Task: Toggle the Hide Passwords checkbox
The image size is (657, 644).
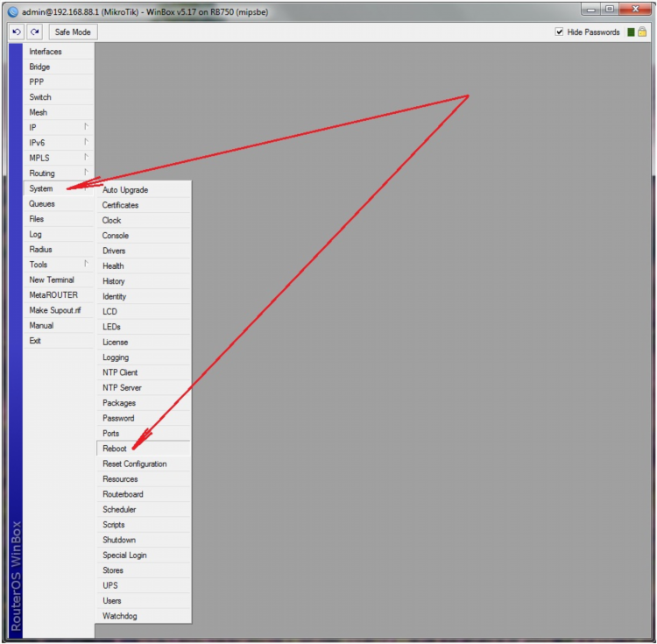Action: click(559, 32)
